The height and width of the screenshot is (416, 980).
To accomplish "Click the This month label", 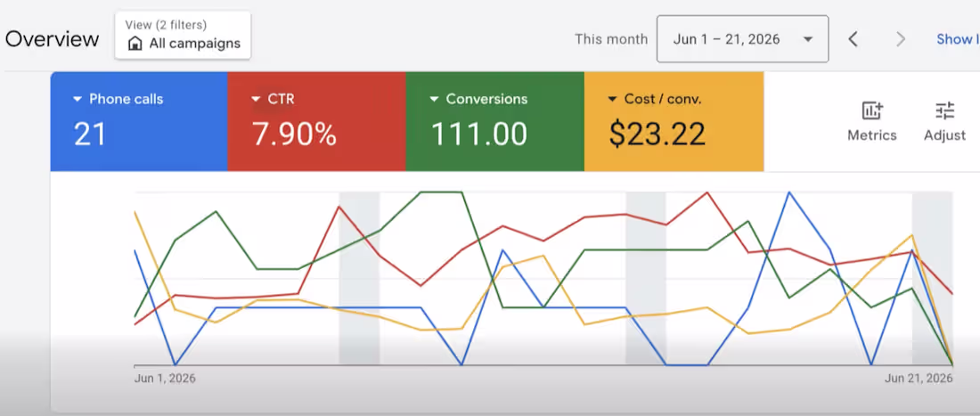I will pos(611,39).
